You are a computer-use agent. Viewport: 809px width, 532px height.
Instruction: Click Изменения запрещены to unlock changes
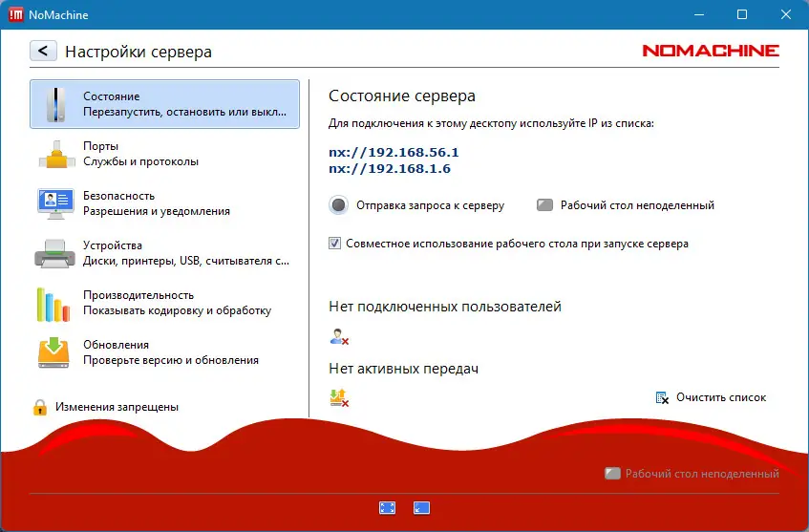[x=117, y=407]
